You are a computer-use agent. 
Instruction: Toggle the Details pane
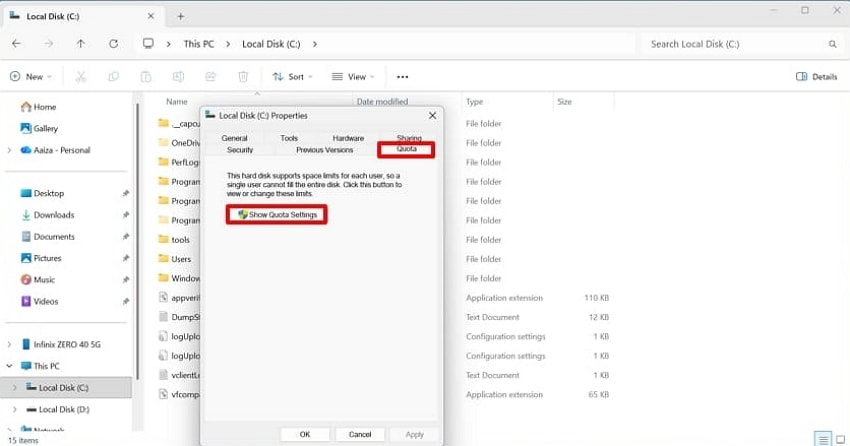[x=816, y=77]
